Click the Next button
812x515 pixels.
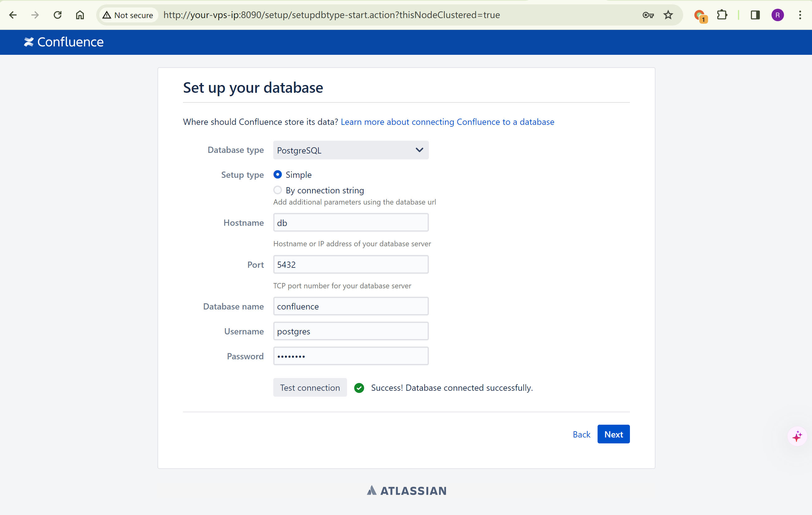pyautogui.click(x=613, y=434)
